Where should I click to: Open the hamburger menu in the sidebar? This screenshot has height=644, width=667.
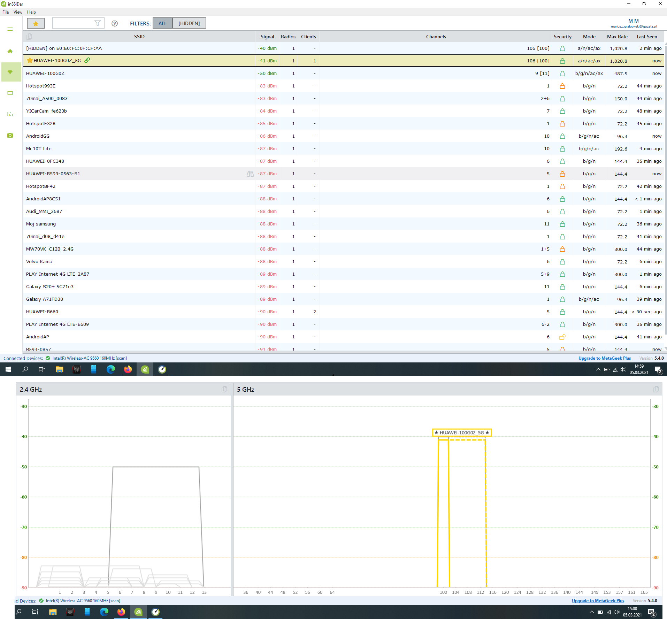(x=10, y=29)
